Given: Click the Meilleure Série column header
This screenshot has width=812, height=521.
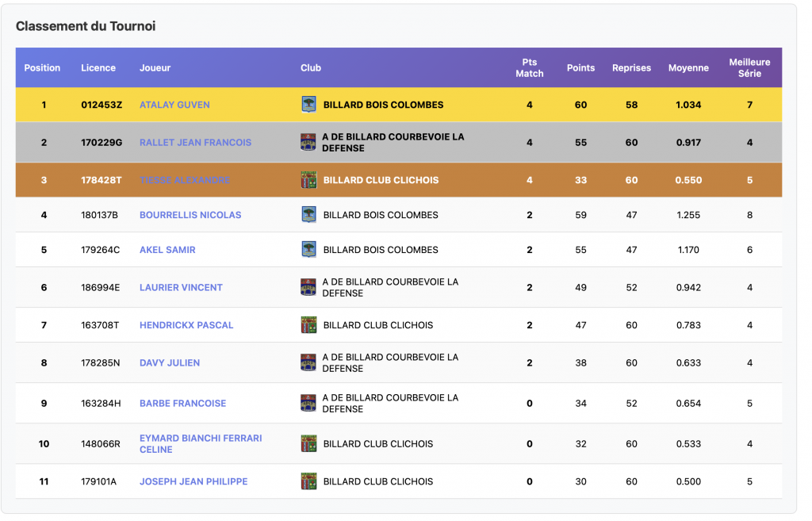Looking at the screenshot, I should [x=749, y=68].
